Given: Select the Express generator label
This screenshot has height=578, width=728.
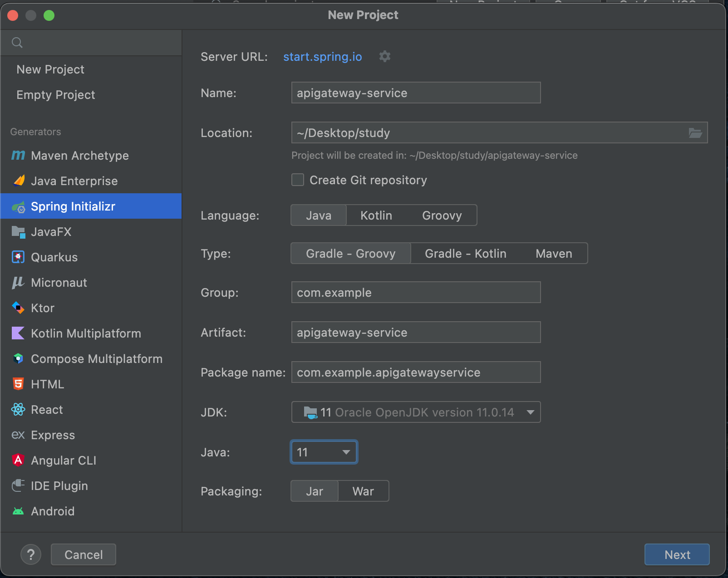Looking at the screenshot, I should pyautogui.click(x=53, y=435).
